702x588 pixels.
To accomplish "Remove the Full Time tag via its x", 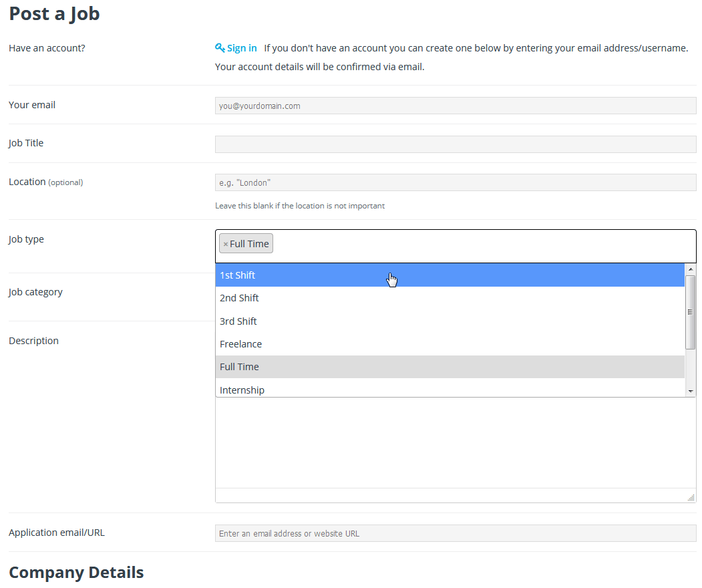I will coord(226,244).
